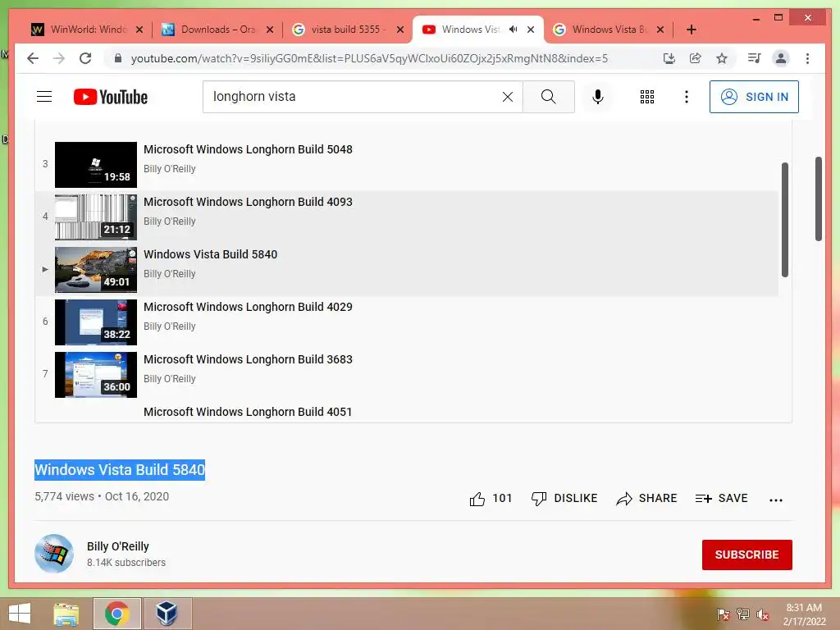
Task: Open the Longhorn Build 3683 thumbnail
Action: click(96, 374)
